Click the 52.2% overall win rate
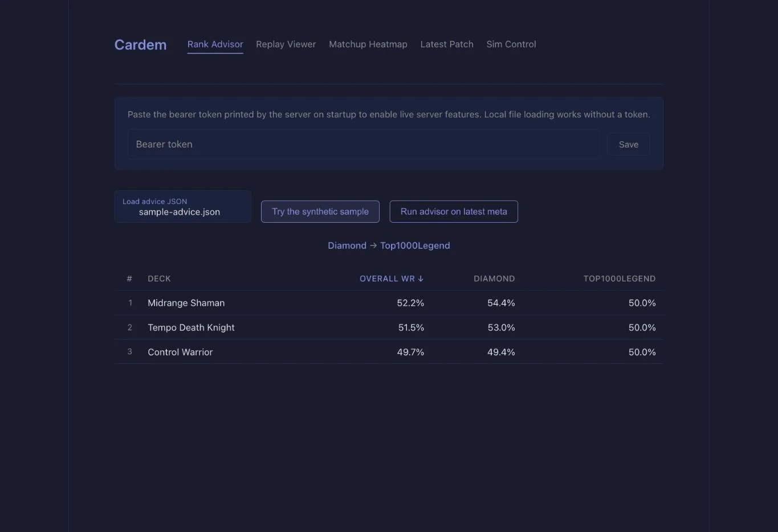 [x=410, y=303]
